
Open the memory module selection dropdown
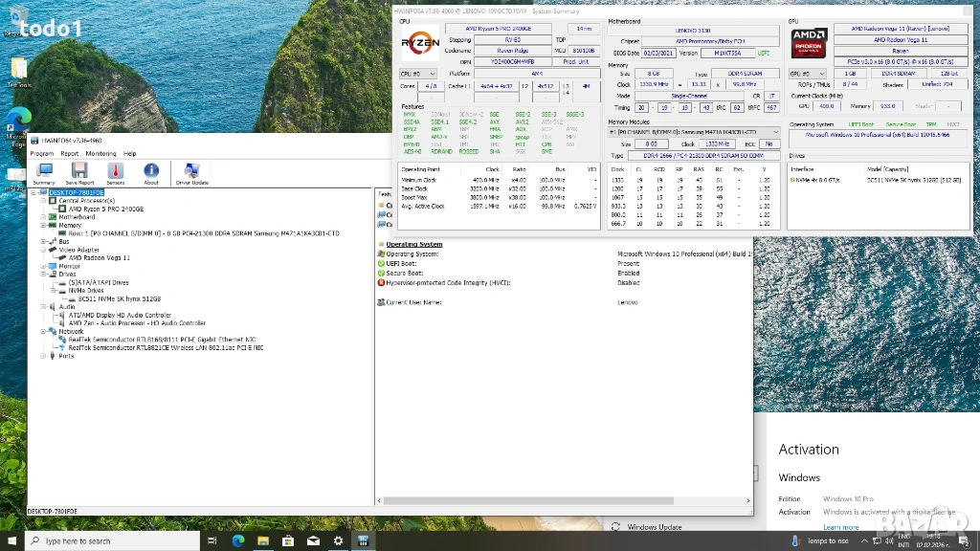click(695, 131)
